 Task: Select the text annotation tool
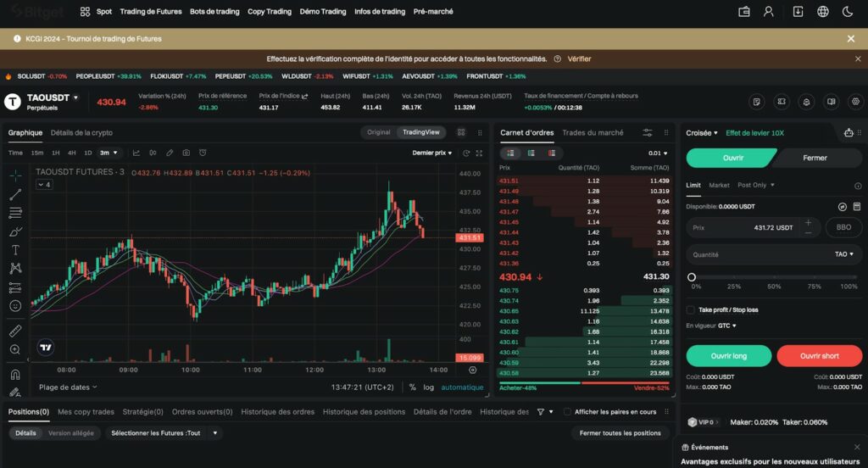pyautogui.click(x=15, y=250)
